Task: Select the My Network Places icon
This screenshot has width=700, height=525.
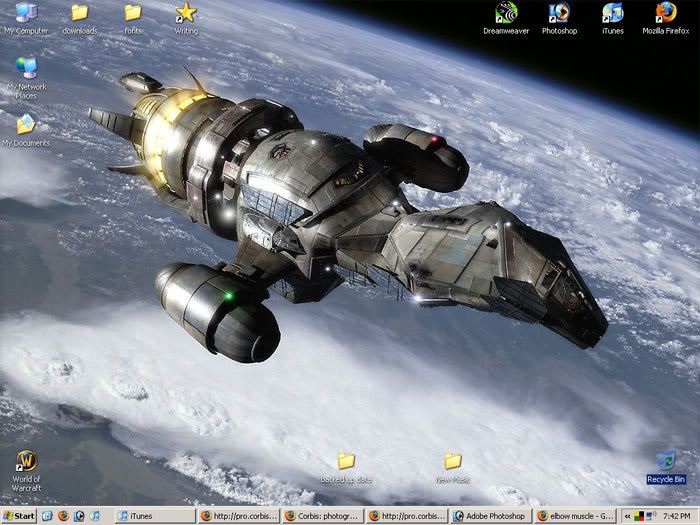Action: (26, 69)
